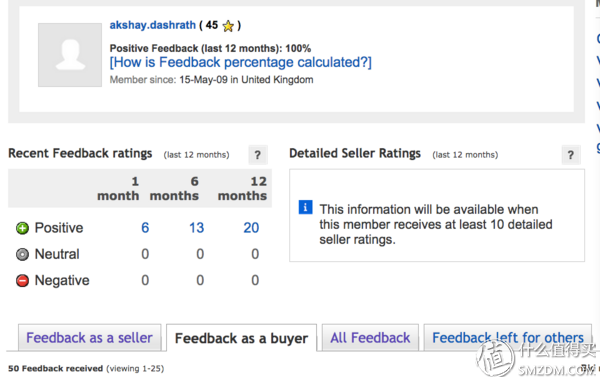Switch to Feedback left for others tab
This screenshot has height=382, width=600.
508,338
